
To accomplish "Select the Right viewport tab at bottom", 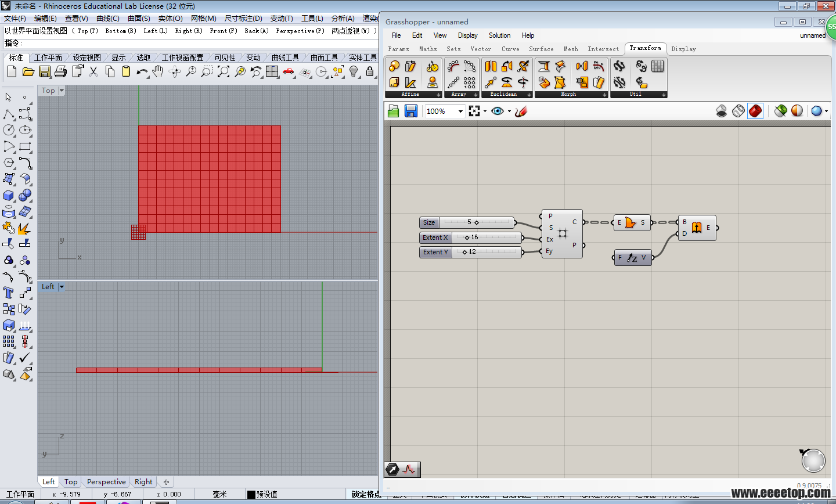I will 143,482.
